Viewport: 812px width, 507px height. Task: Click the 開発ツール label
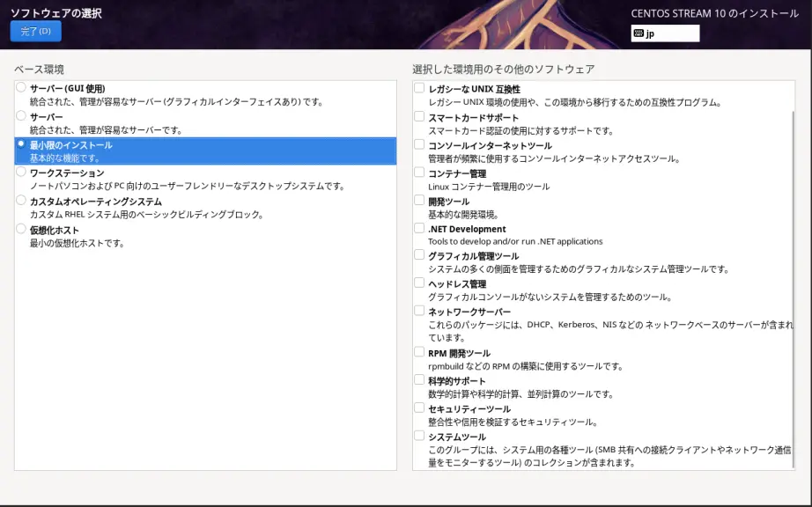(x=448, y=202)
